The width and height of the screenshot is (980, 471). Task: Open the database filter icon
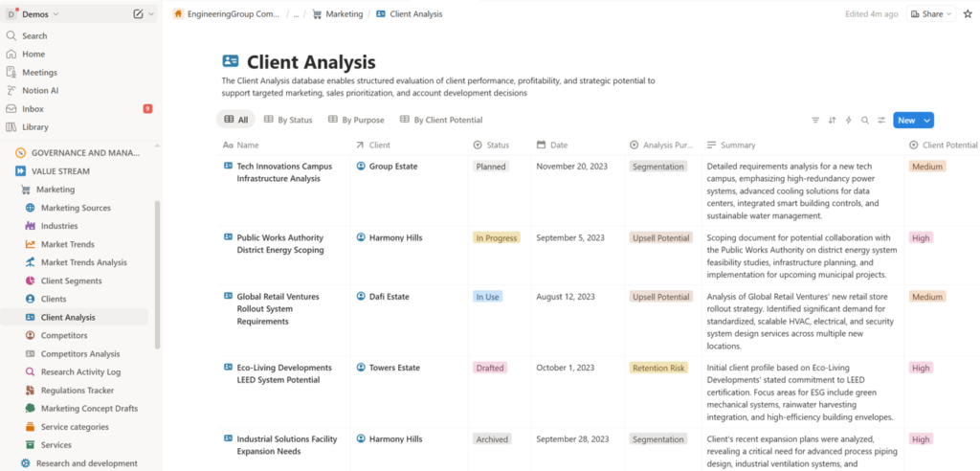click(x=815, y=121)
